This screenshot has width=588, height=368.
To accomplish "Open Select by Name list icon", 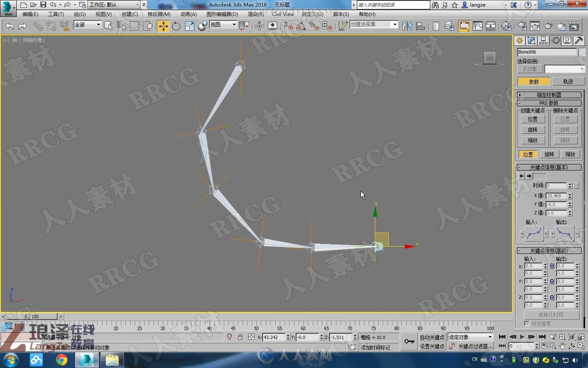I will pyautogui.click(x=121, y=26).
